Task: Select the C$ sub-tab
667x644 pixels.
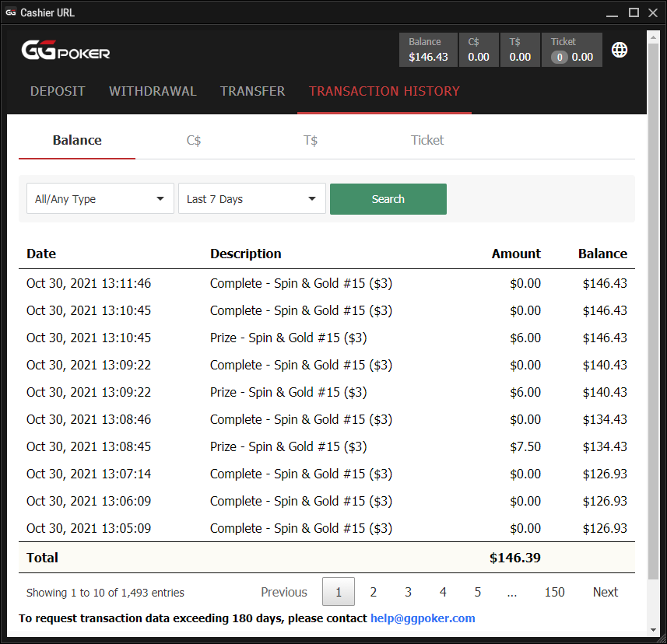Action: pos(194,140)
